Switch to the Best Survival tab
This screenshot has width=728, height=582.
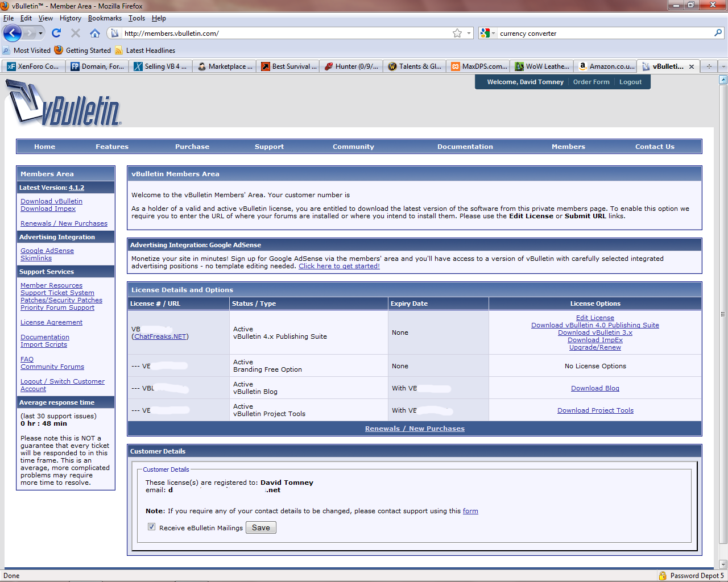tap(288, 66)
